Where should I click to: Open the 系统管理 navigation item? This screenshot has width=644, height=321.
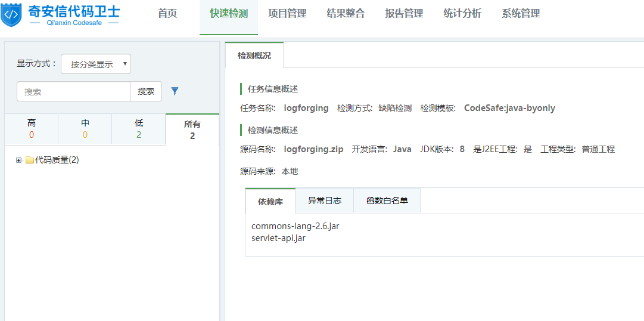[x=521, y=14]
